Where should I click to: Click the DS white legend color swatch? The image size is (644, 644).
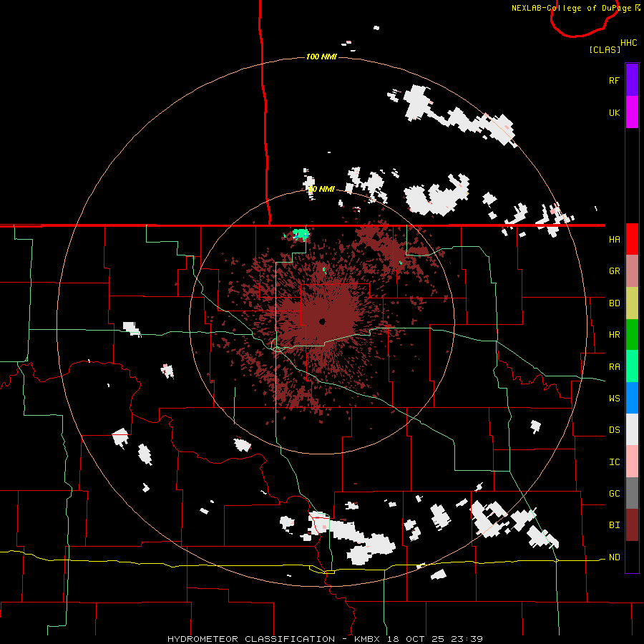click(x=632, y=429)
